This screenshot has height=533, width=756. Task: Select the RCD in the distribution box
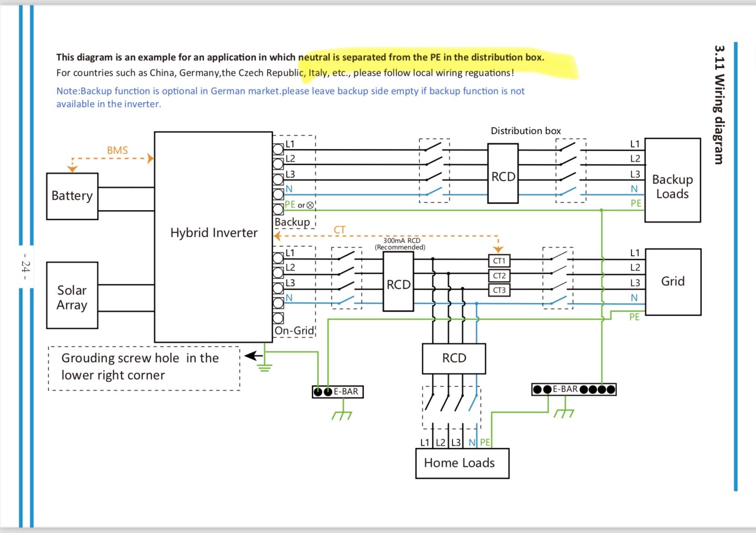click(x=503, y=174)
